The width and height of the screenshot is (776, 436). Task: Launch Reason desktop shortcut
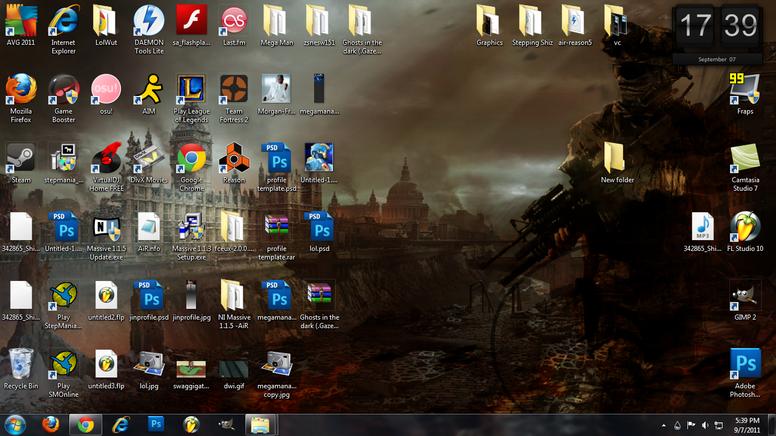[234, 162]
